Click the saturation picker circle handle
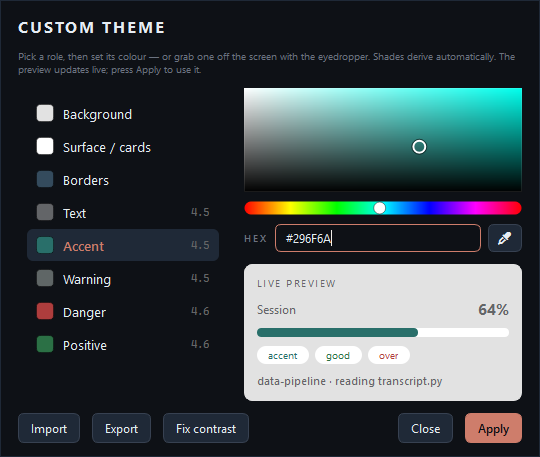This screenshot has width=540, height=457. click(x=419, y=147)
